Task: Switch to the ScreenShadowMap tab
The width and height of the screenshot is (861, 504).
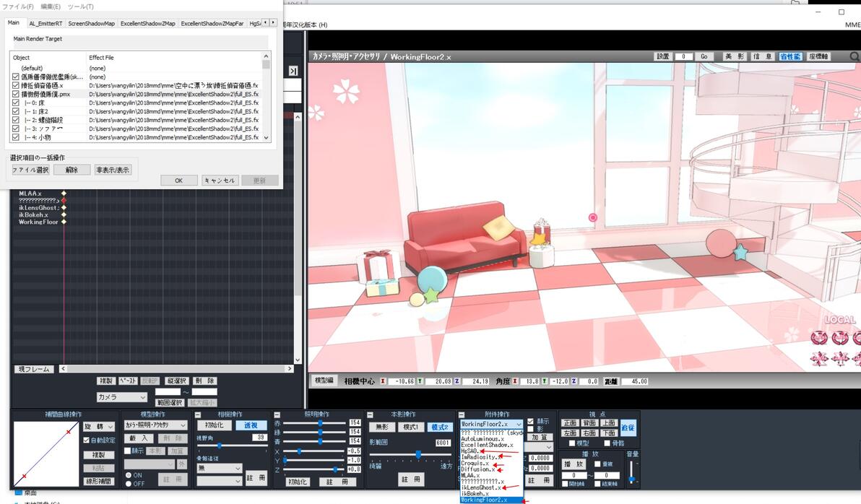Action: pos(92,24)
